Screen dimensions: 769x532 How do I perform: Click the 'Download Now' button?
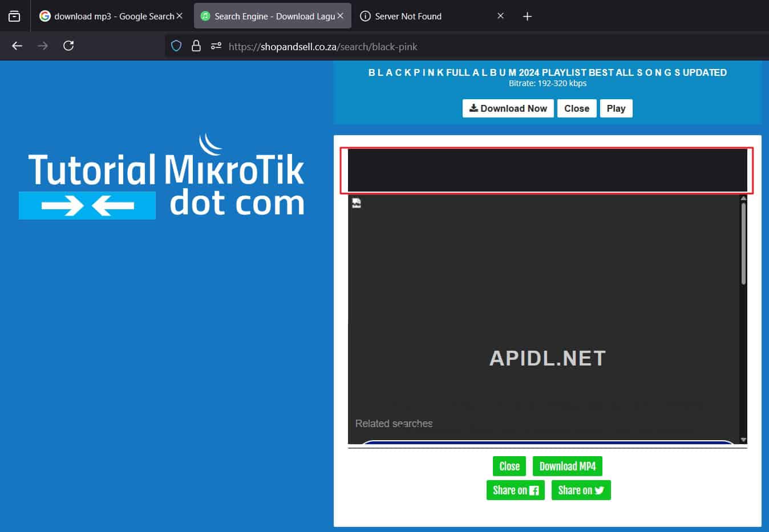508,108
